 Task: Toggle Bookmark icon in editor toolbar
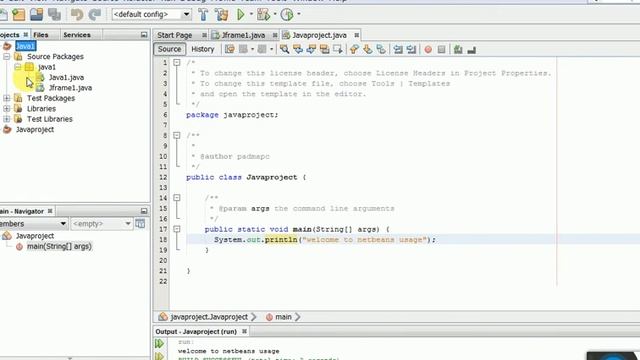(381, 49)
